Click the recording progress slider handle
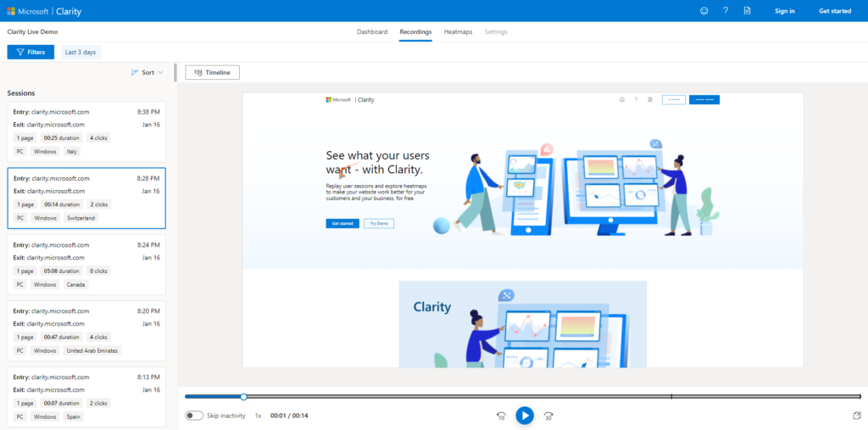 click(x=243, y=396)
